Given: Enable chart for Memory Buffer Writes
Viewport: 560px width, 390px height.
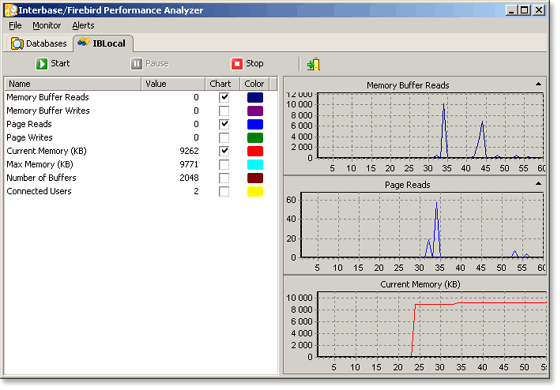Looking at the screenshot, I should tap(224, 111).
